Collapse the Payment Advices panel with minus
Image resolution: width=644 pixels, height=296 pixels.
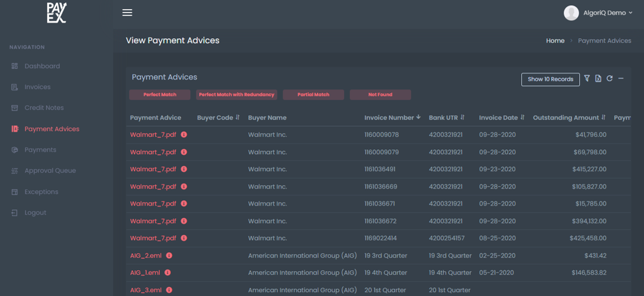pyautogui.click(x=621, y=79)
